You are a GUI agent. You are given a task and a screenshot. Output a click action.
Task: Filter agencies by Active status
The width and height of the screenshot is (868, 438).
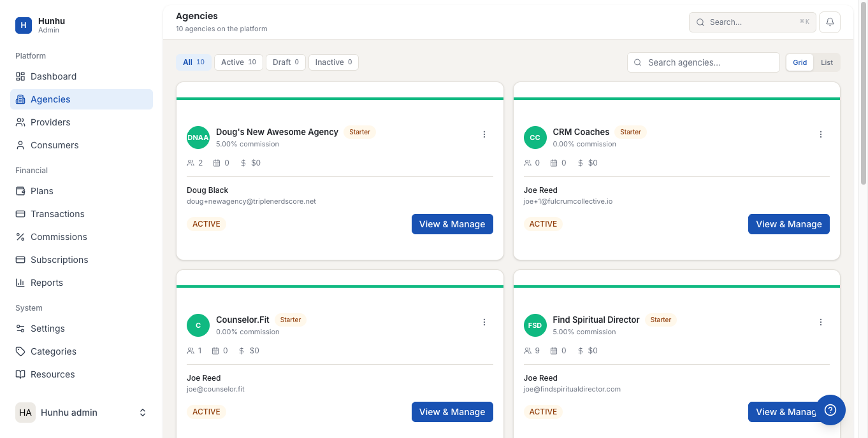pyautogui.click(x=238, y=62)
